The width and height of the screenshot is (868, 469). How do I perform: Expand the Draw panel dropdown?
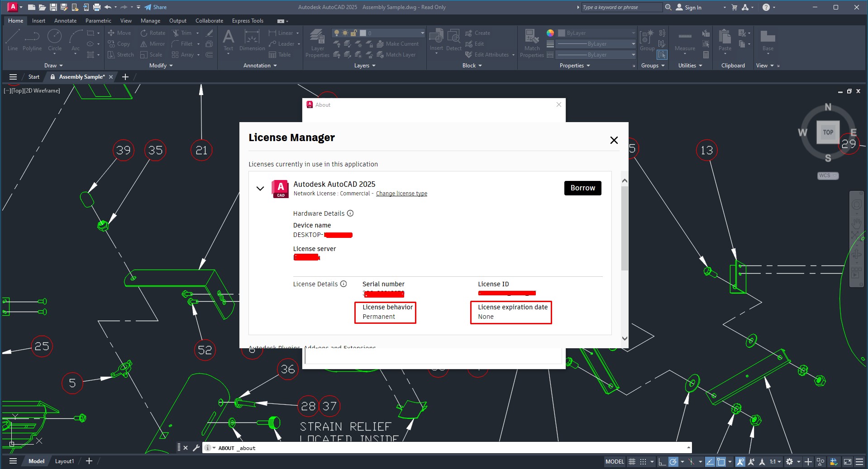(53, 66)
